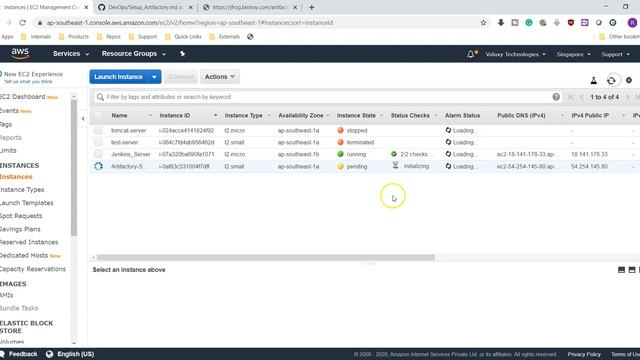Close the GitHub DevOps tab

190,7
